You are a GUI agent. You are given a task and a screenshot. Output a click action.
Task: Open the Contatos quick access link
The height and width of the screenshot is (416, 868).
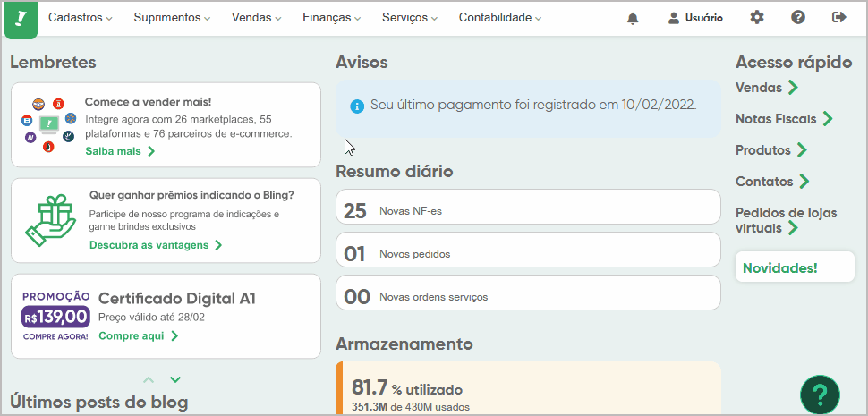(x=772, y=181)
